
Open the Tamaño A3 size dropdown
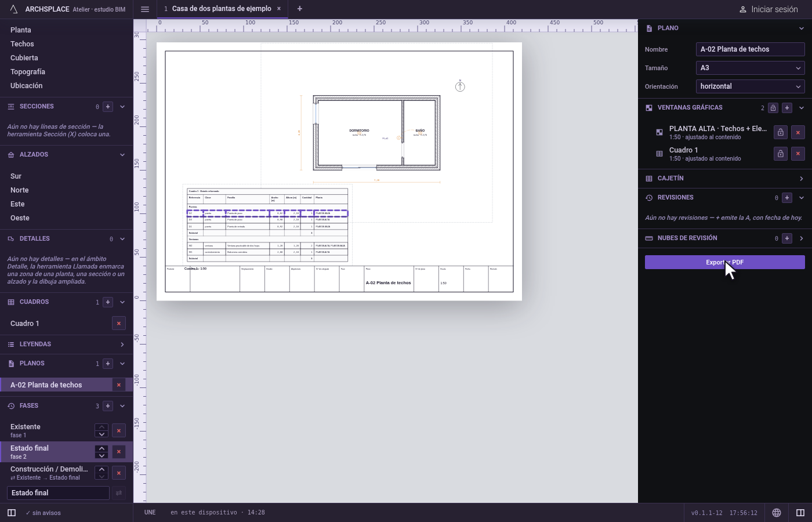point(751,68)
